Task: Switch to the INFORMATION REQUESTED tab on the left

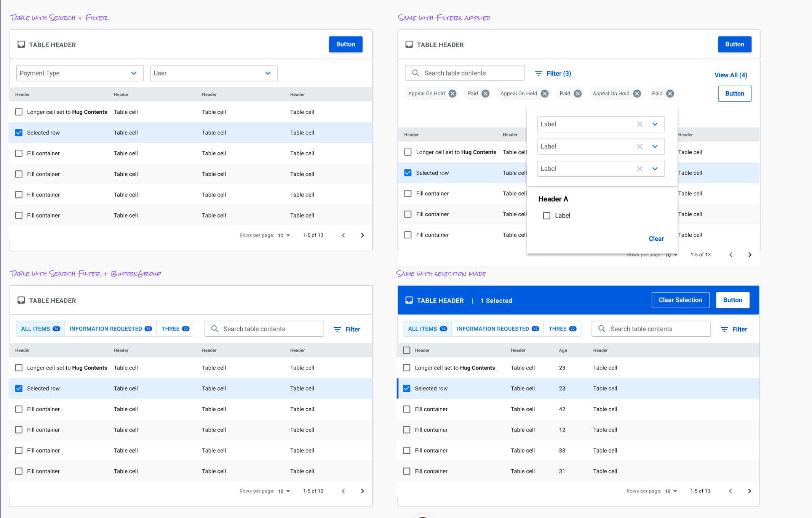Action: pyautogui.click(x=110, y=329)
